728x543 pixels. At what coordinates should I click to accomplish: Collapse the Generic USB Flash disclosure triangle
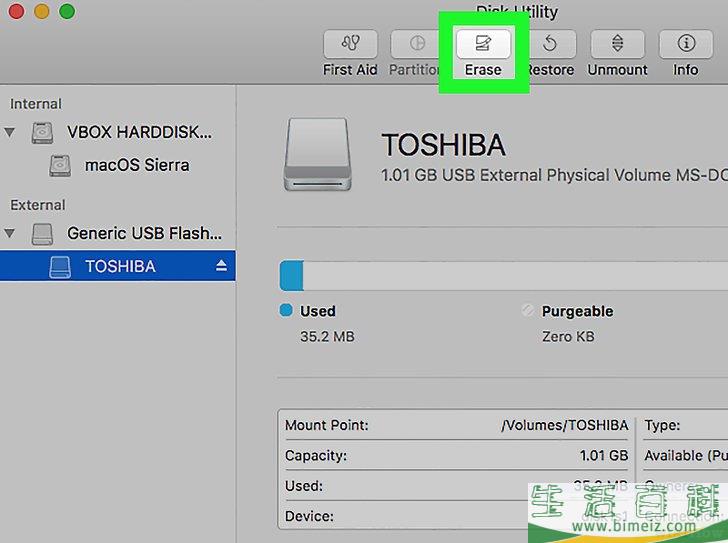click(x=9, y=233)
